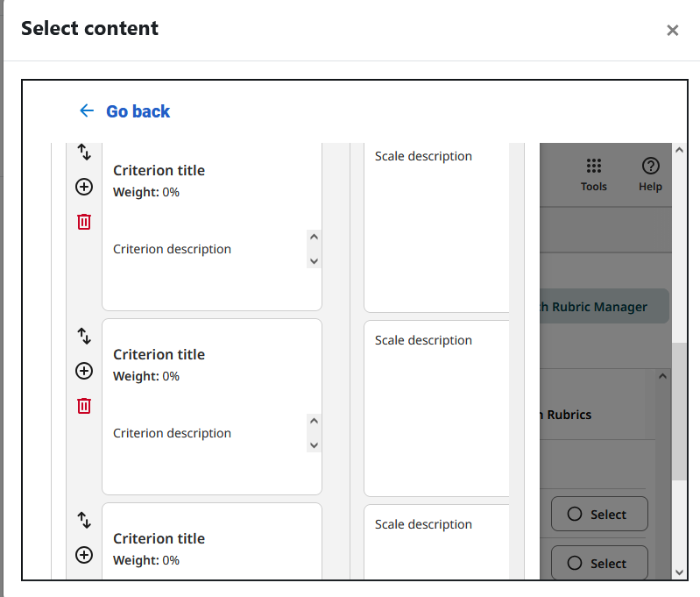This screenshot has height=597, width=700.
Task: Close the Select content dialog
Action: (673, 31)
